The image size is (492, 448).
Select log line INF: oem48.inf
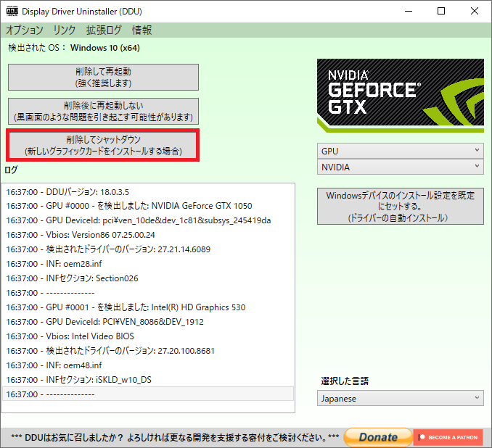click(x=148, y=365)
